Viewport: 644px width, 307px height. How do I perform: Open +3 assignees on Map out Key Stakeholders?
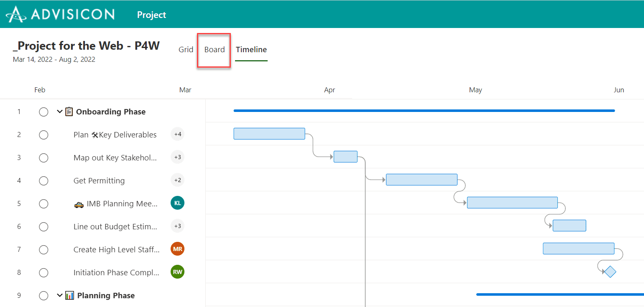[178, 157]
